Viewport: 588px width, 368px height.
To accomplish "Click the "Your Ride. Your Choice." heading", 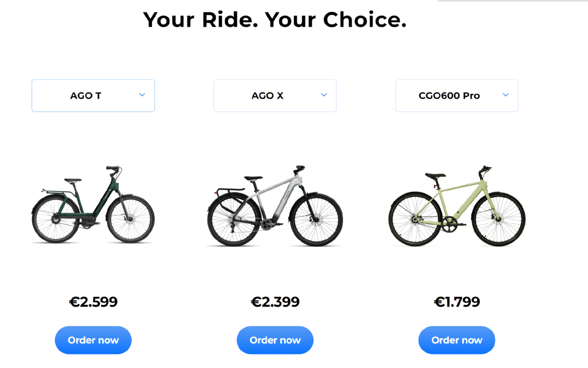I will pyautogui.click(x=275, y=20).
